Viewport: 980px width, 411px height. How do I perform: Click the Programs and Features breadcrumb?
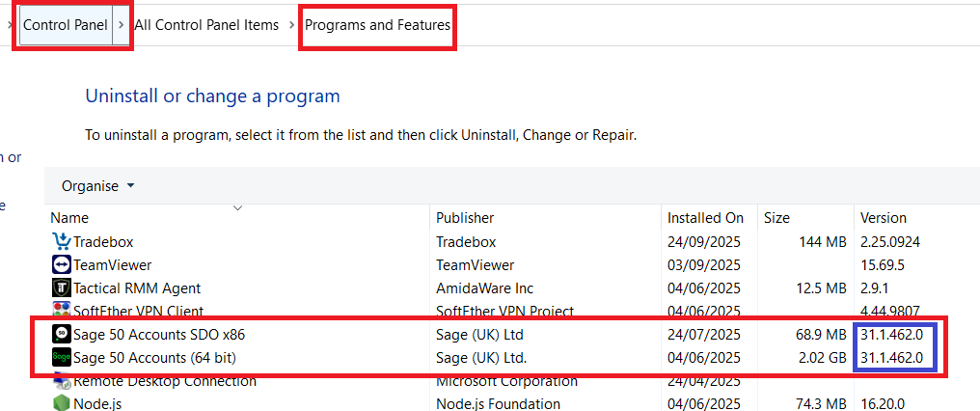pyautogui.click(x=377, y=25)
